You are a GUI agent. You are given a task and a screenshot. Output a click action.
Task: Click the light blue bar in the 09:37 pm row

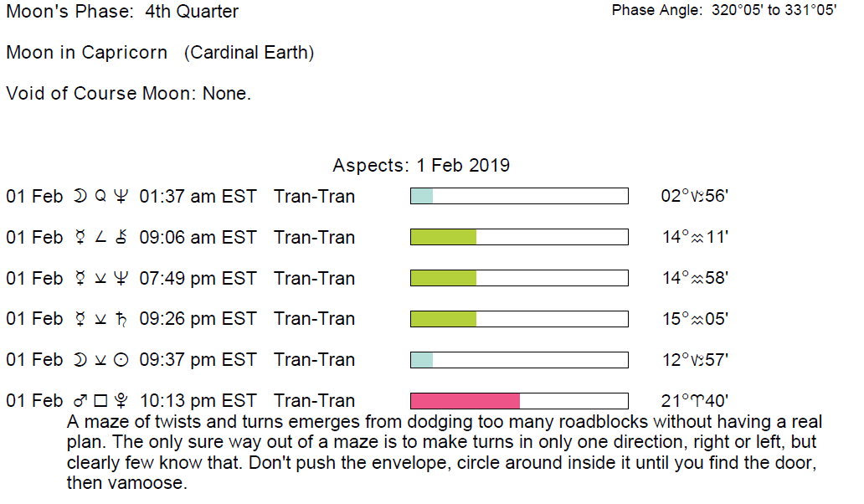pos(421,360)
